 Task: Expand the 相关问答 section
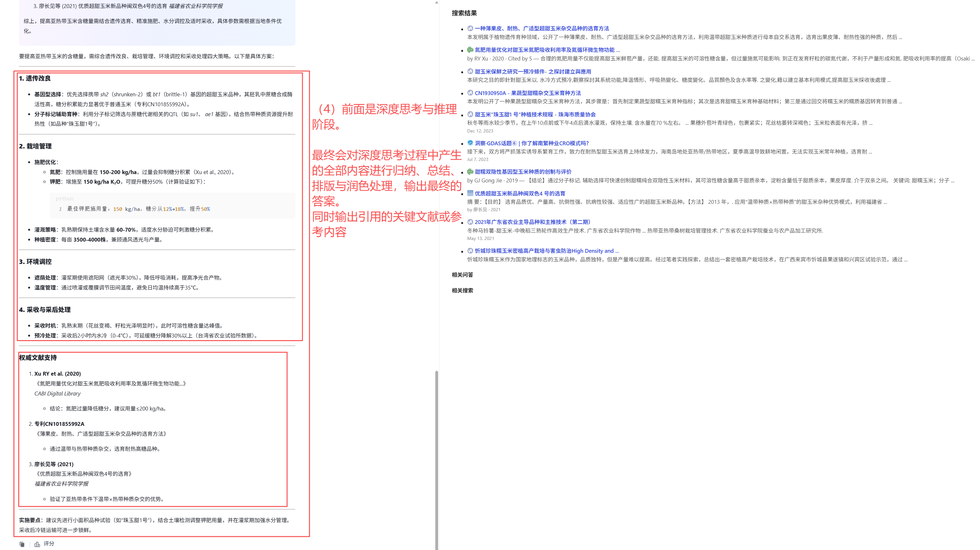coord(462,275)
